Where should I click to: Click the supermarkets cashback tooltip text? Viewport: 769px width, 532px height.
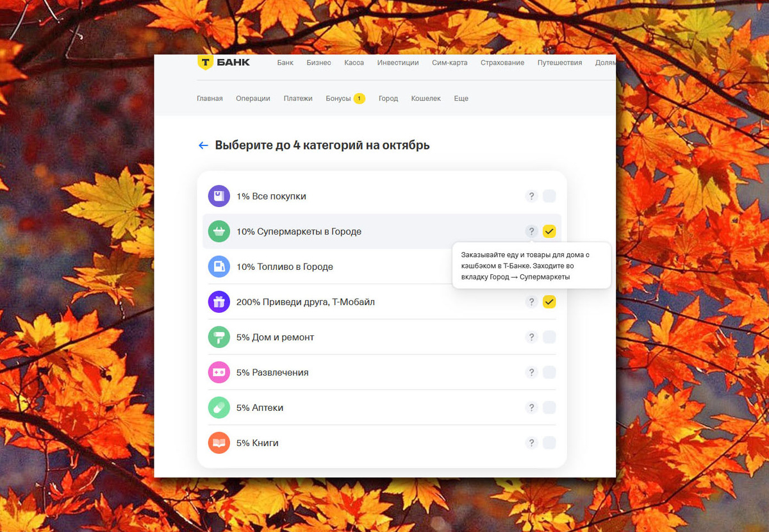tap(525, 266)
